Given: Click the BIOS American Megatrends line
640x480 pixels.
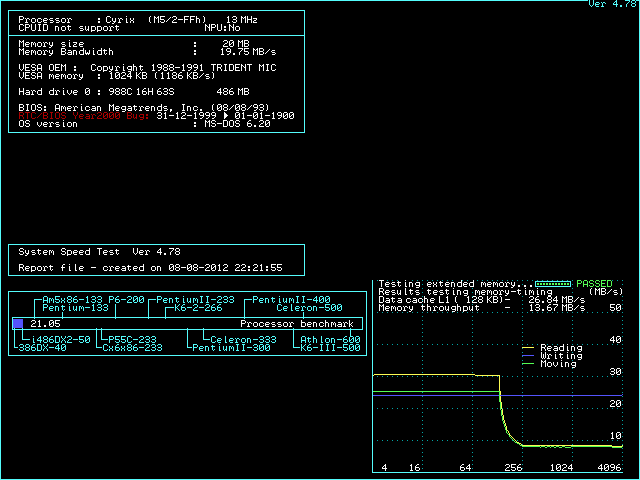Looking at the screenshot, I should click(x=144, y=108).
